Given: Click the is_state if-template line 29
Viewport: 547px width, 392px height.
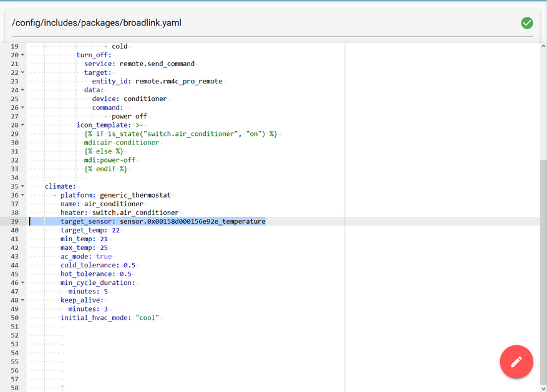Looking at the screenshot, I should coord(181,134).
